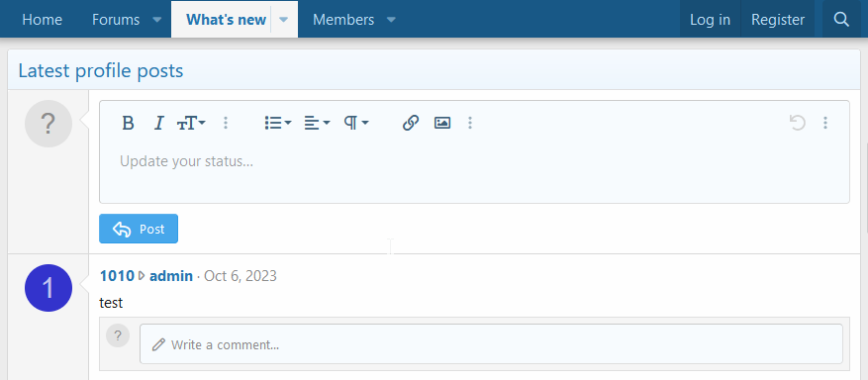This screenshot has height=380, width=868.
Task: Expand the Members dropdown arrow
Action: coord(391,20)
